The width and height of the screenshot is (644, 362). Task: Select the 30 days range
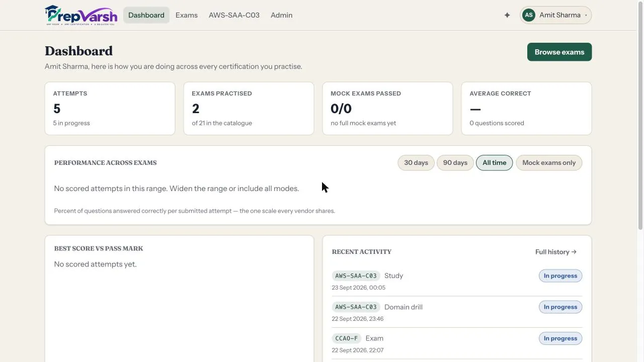click(x=416, y=162)
